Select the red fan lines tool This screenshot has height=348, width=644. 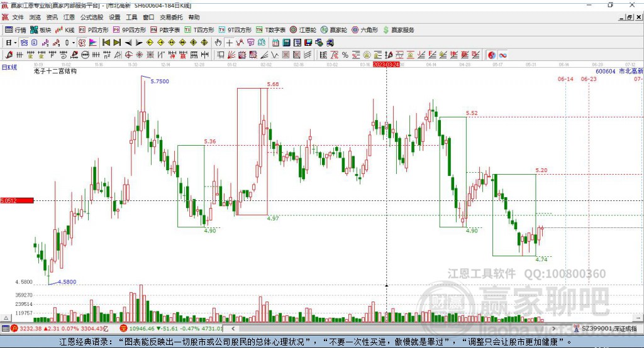tap(231, 55)
